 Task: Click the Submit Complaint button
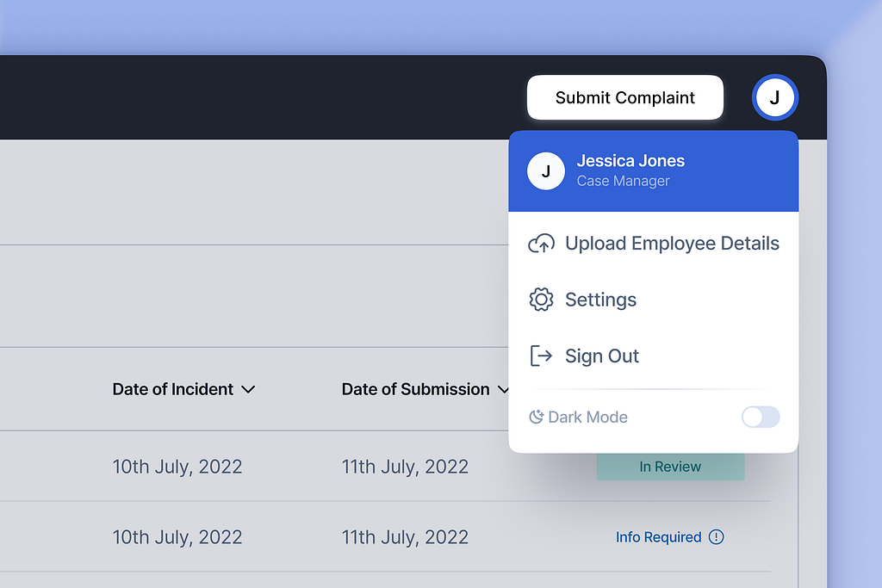coord(625,97)
